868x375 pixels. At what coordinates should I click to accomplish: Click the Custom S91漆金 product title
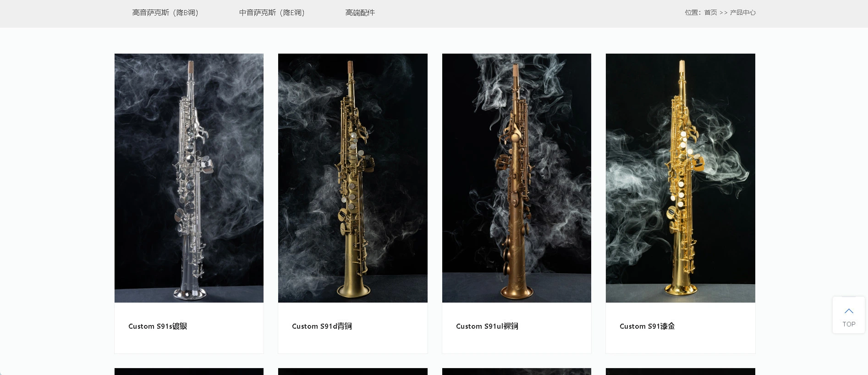[647, 326]
